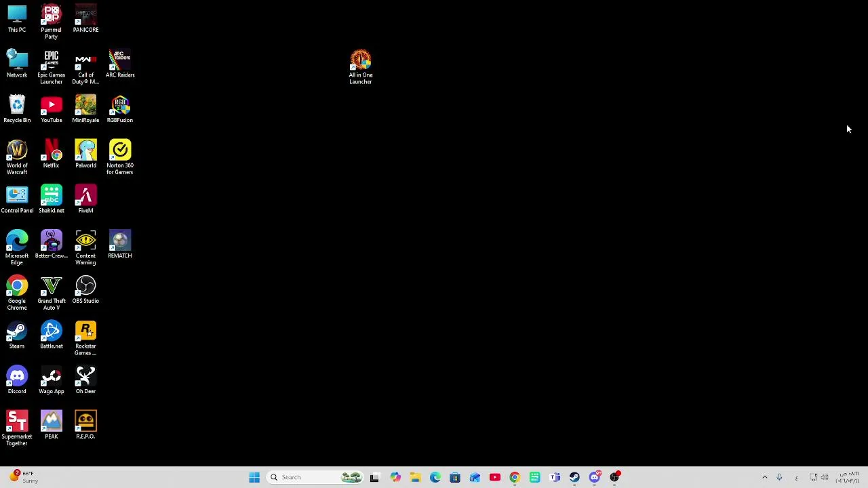
Task: Select the Netflix desktop shortcut
Action: coord(51,155)
